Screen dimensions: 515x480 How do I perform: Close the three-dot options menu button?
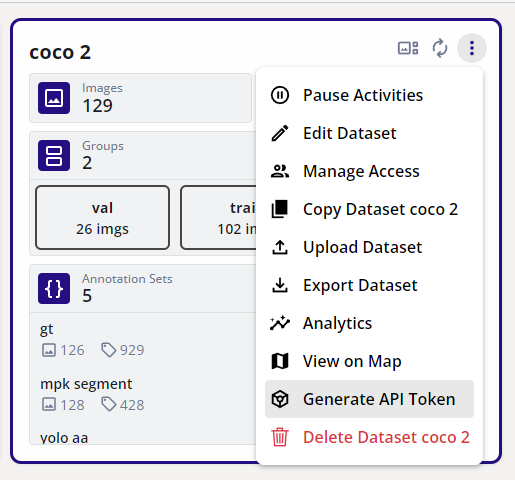[x=472, y=48]
